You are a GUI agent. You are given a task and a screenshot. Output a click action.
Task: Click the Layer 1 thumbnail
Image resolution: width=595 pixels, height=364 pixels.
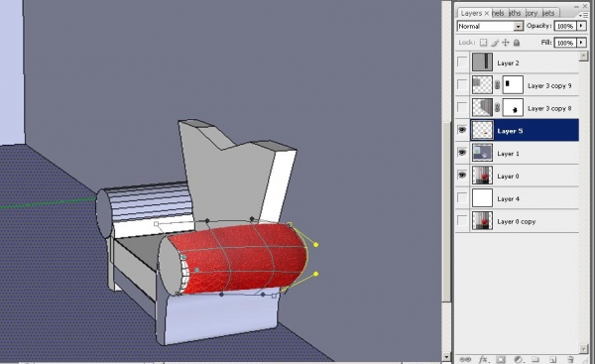(482, 153)
